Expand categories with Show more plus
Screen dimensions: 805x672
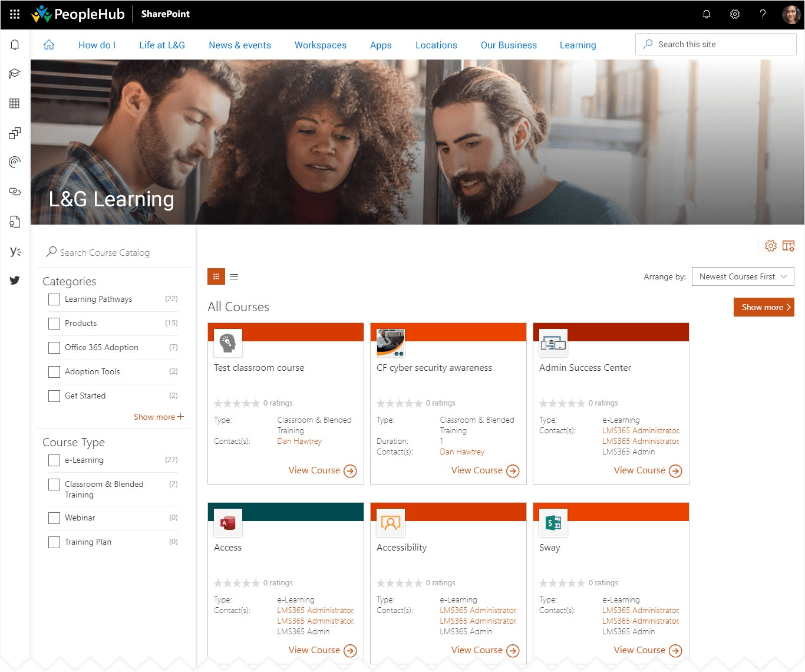[159, 417]
